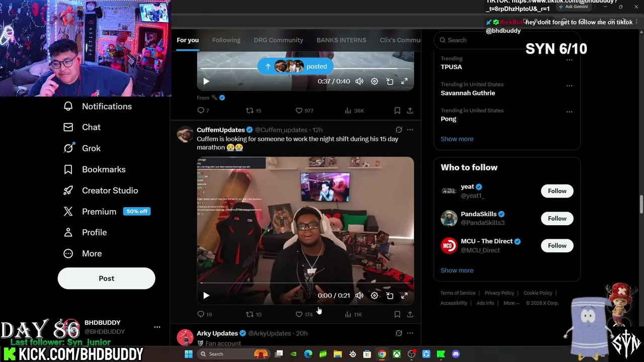
Task: Open settings gear on the top video
Action: (374, 81)
